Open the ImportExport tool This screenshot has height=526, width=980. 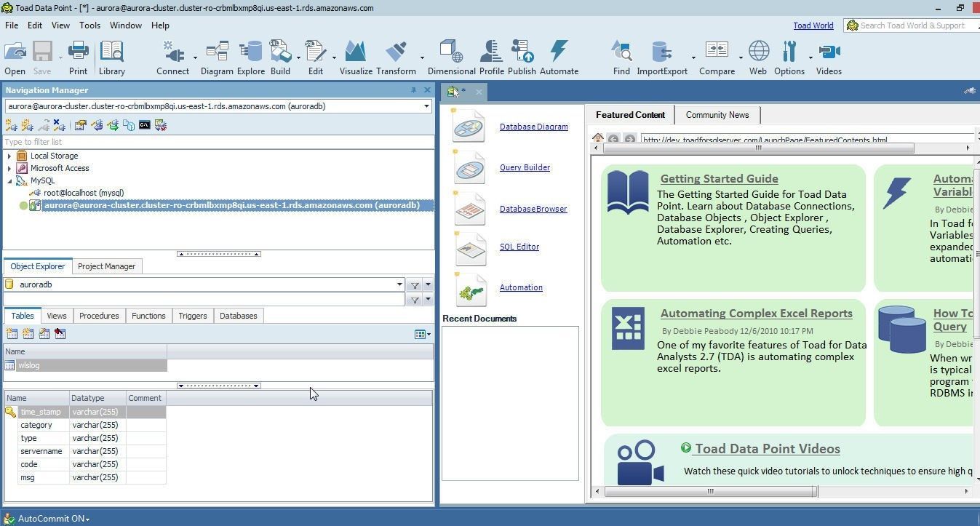[x=662, y=58]
